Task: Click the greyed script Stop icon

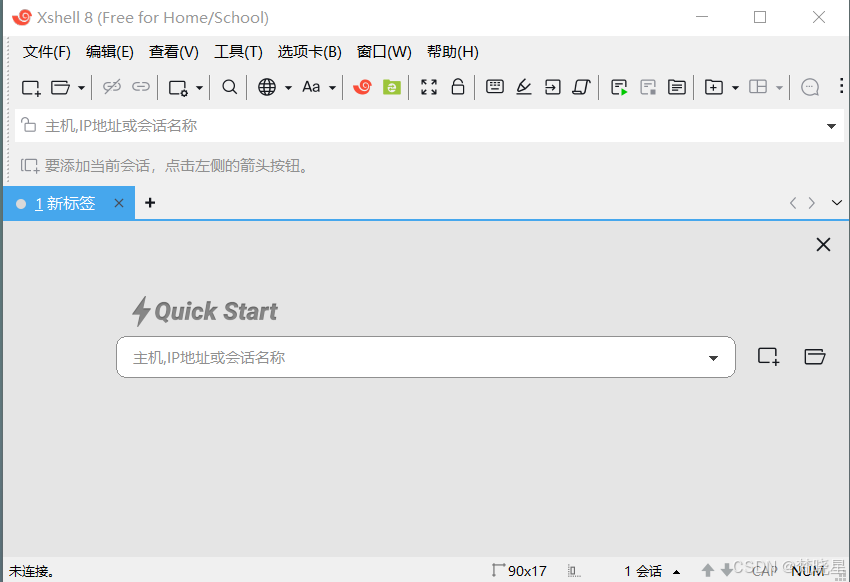Action: [648, 87]
